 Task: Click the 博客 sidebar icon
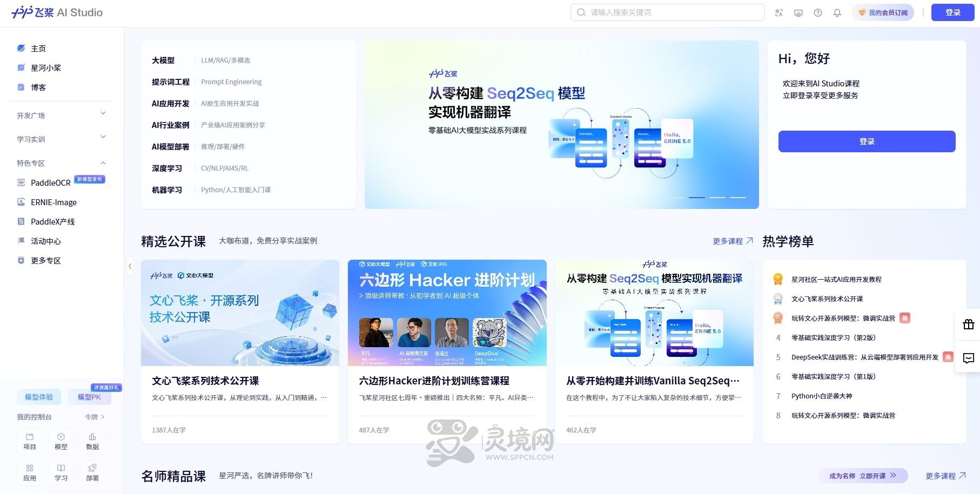pyautogui.click(x=21, y=87)
